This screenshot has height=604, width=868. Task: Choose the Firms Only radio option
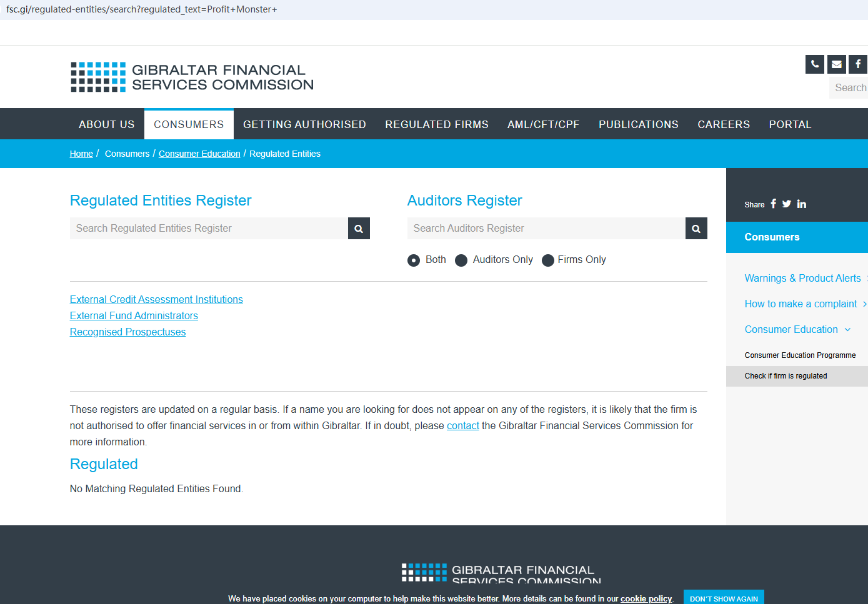coord(548,260)
